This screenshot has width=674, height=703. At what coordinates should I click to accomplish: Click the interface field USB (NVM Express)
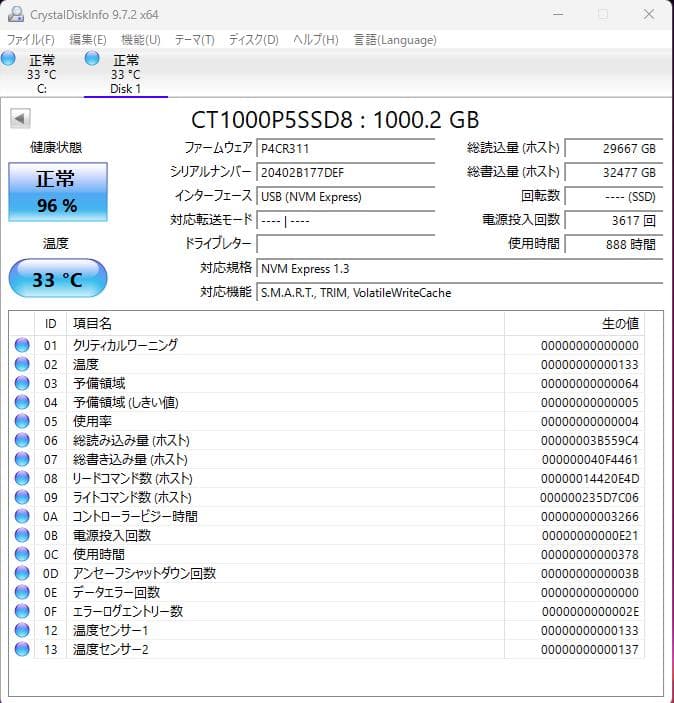click(x=346, y=197)
